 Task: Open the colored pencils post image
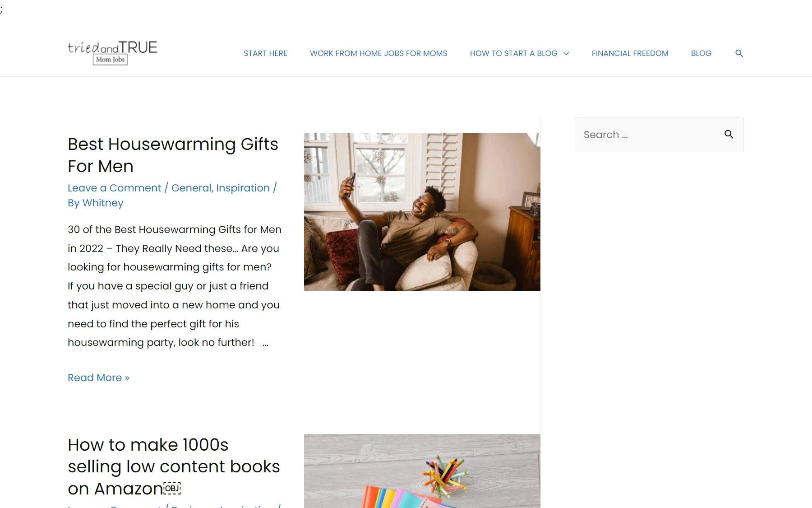422,471
